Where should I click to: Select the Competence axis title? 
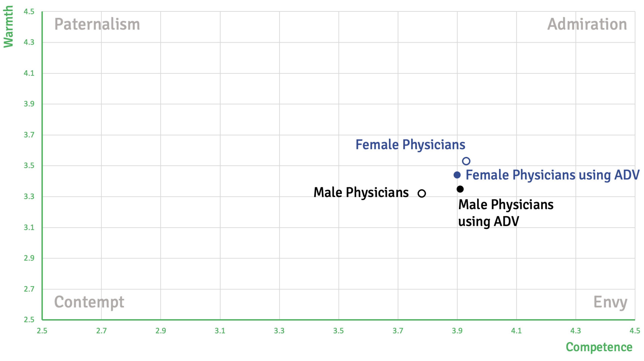(599, 347)
